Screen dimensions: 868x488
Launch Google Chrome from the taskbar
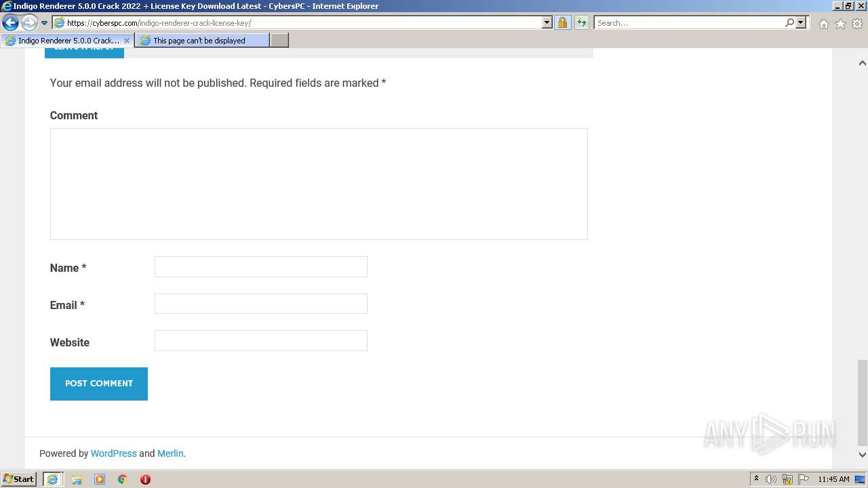123,479
